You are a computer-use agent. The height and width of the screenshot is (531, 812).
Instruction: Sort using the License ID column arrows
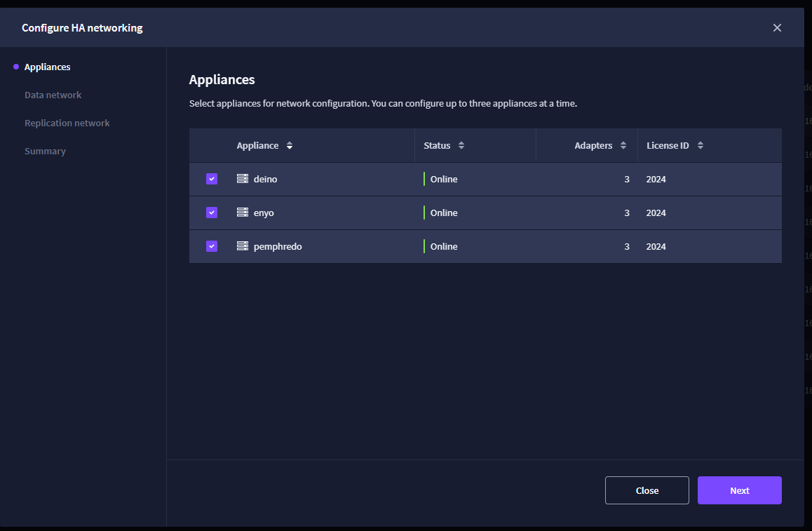tap(700, 146)
